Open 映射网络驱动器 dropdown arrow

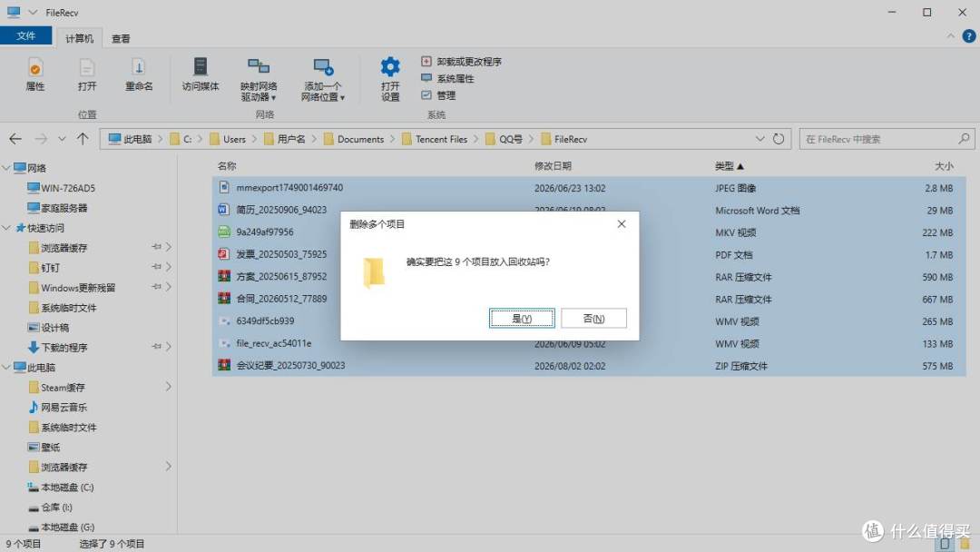[x=273, y=97]
